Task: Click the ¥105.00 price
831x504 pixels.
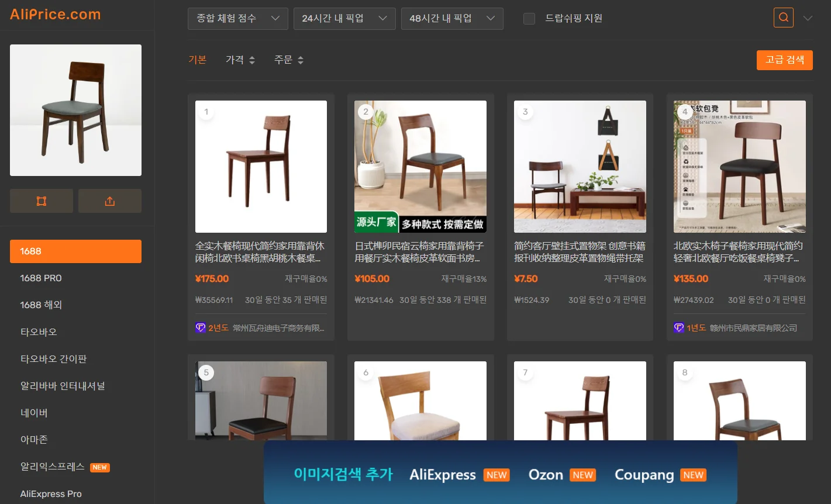Action: 372,279
